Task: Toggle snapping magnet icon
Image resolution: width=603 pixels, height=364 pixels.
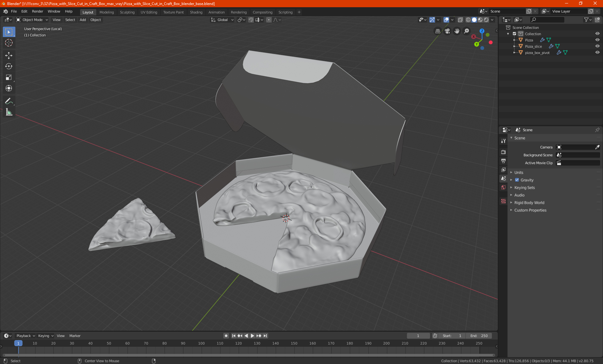Action: tap(251, 20)
